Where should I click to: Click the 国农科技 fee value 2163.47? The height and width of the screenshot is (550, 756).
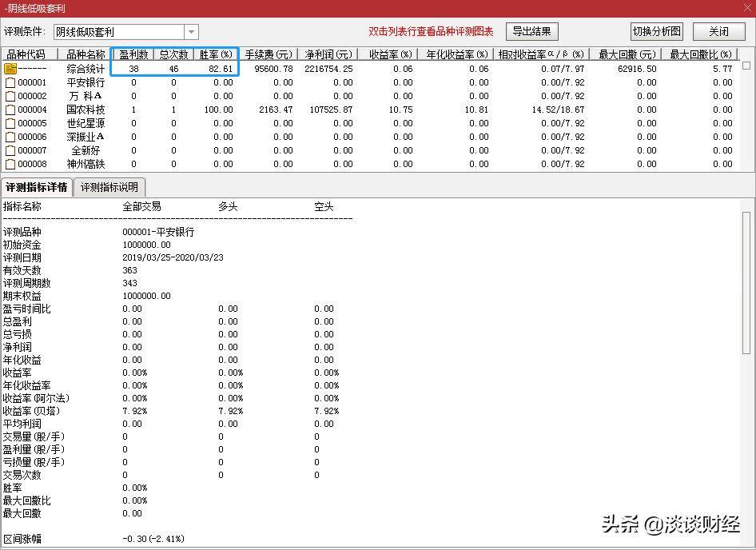pyautogui.click(x=276, y=110)
